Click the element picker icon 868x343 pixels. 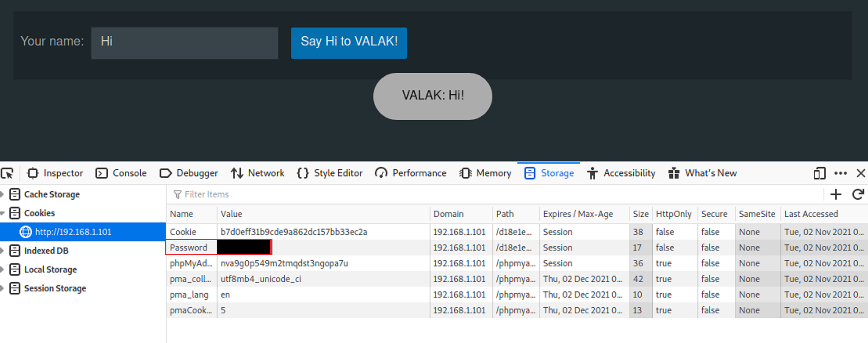tap(8, 173)
